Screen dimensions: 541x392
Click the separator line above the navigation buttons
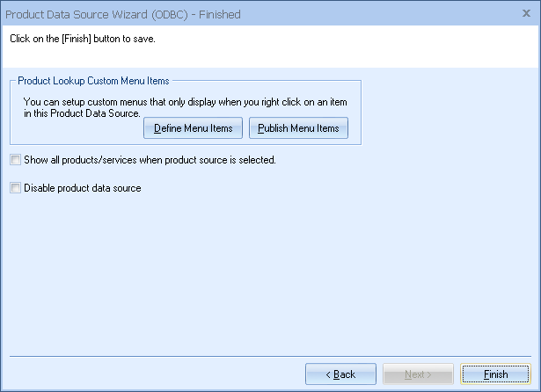pos(264,356)
